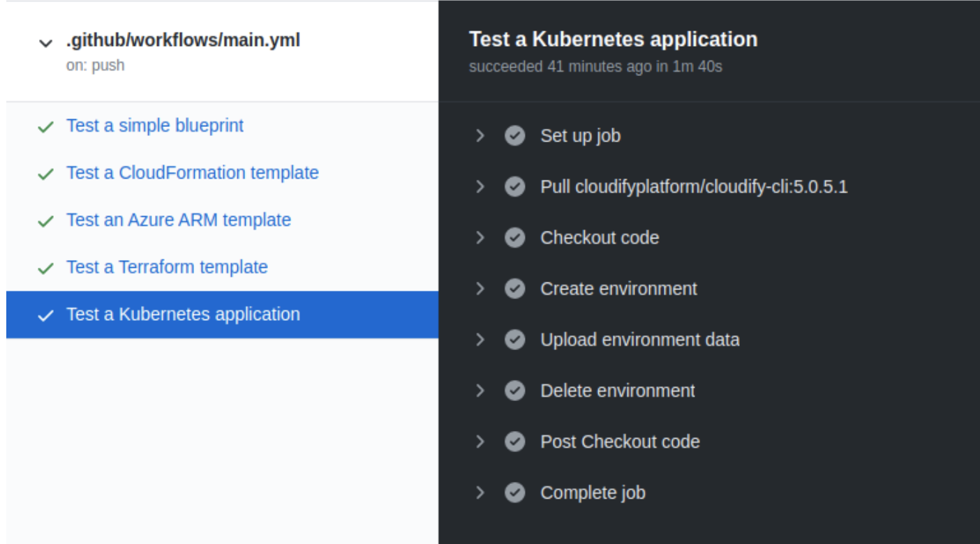Expand the Delete environment step chevron
980x544 pixels.
[x=480, y=390]
